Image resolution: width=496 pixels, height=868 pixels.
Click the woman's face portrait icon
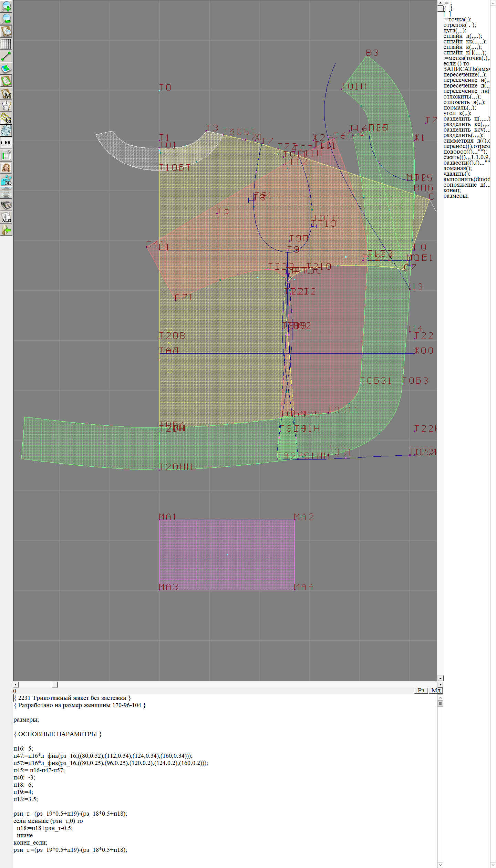[6, 168]
